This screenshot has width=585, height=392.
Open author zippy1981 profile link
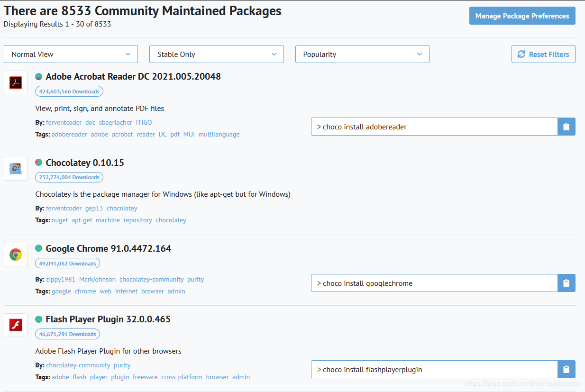(61, 279)
